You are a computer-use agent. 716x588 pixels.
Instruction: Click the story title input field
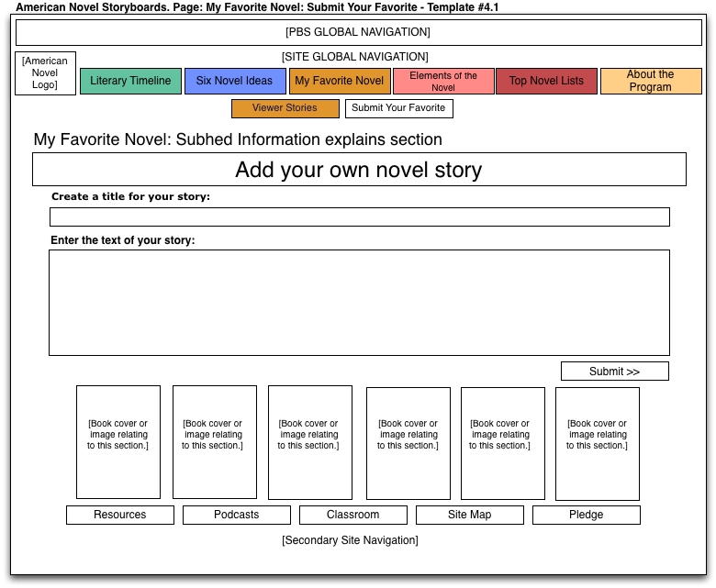tap(359, 217)
